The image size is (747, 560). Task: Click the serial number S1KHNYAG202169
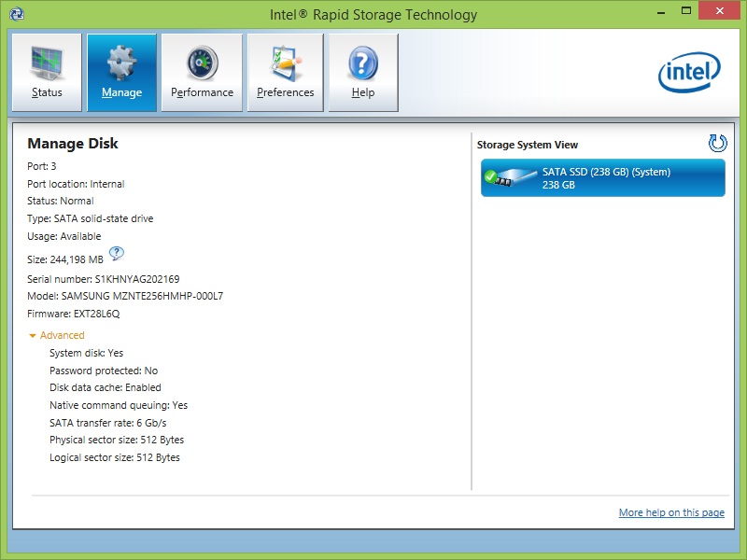137,279
